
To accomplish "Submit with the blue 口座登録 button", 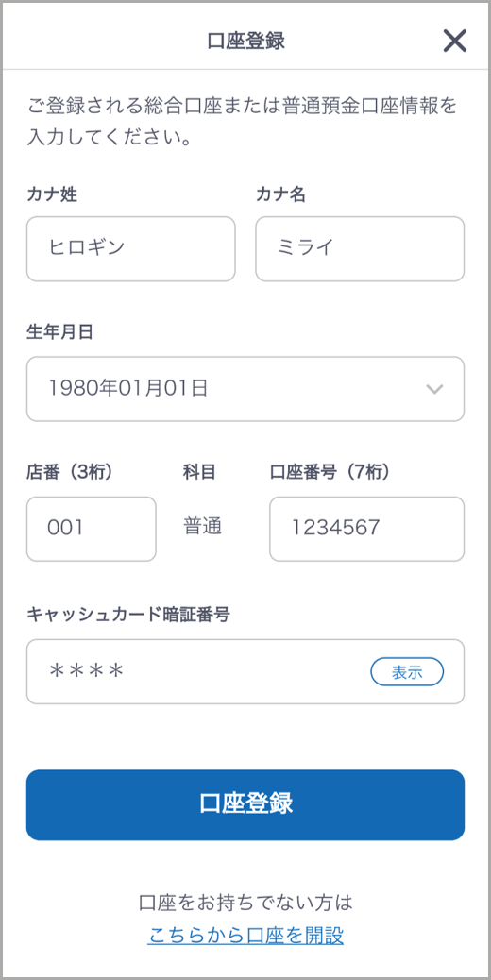I will (x=245, y=805).
